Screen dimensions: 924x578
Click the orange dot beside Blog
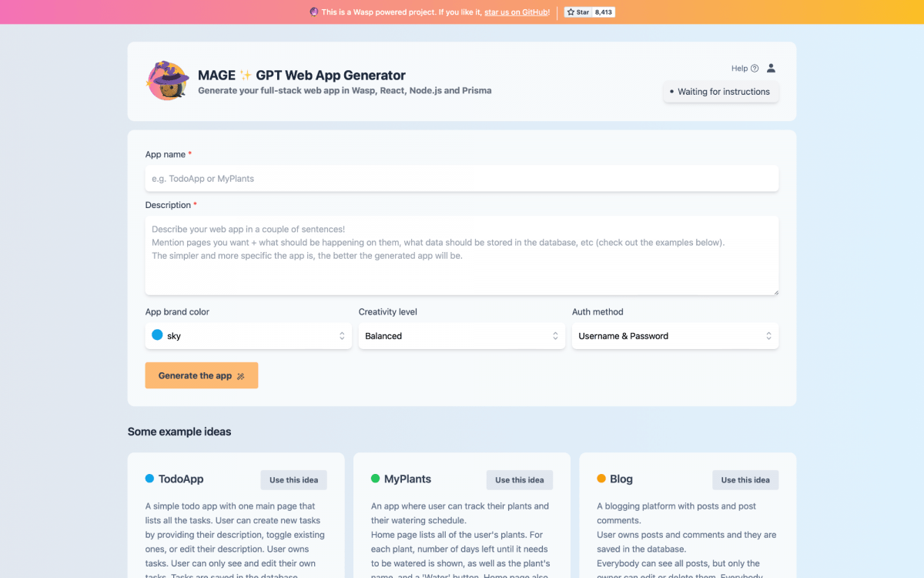tap(602, 479)
